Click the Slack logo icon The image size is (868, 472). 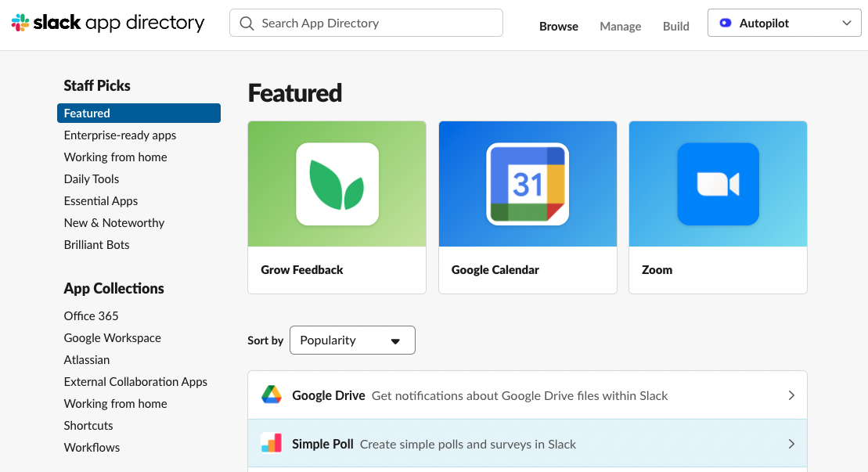(x=20, y=23)
